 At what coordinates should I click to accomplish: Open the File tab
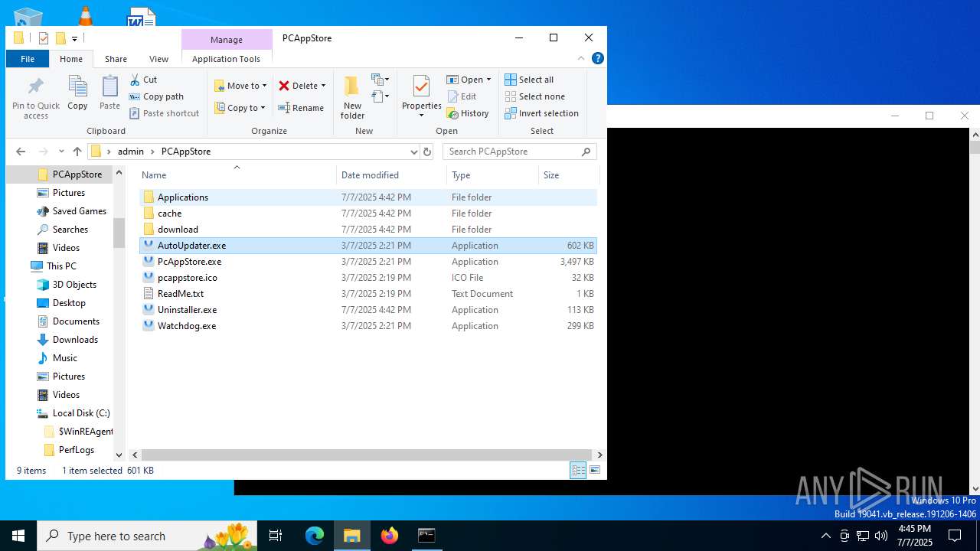click(x=28, y=59)
